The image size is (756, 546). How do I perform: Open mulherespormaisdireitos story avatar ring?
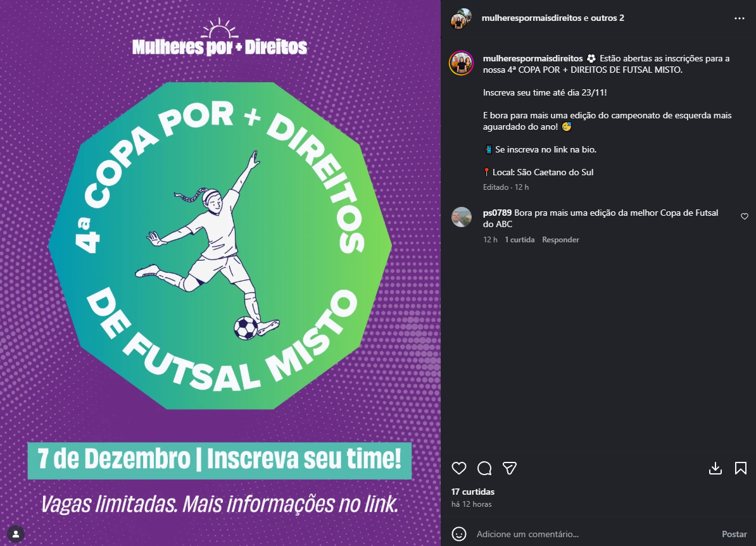461,63
